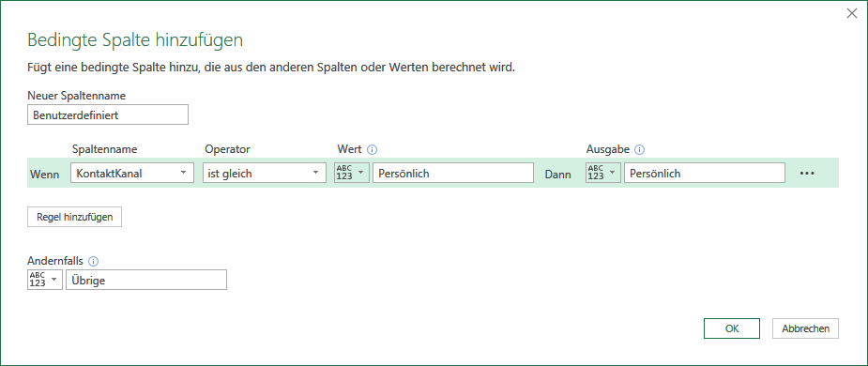Click the 'Dann' label in the rule row
This screenshot has width=868, height=366.
(558, 174)
